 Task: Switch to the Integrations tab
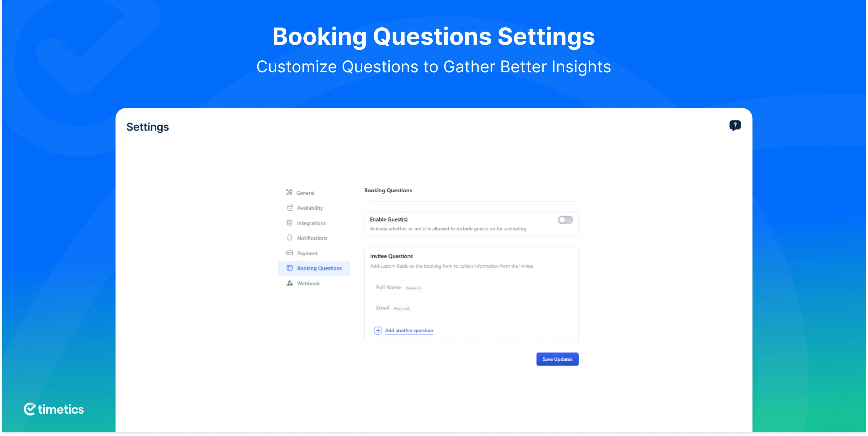click(314, 223)
